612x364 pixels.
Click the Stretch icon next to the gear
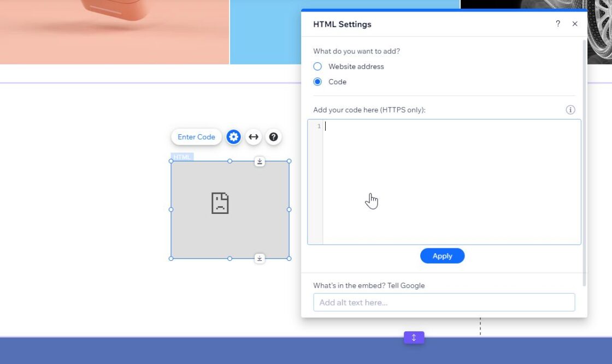(x=254, y=137)
